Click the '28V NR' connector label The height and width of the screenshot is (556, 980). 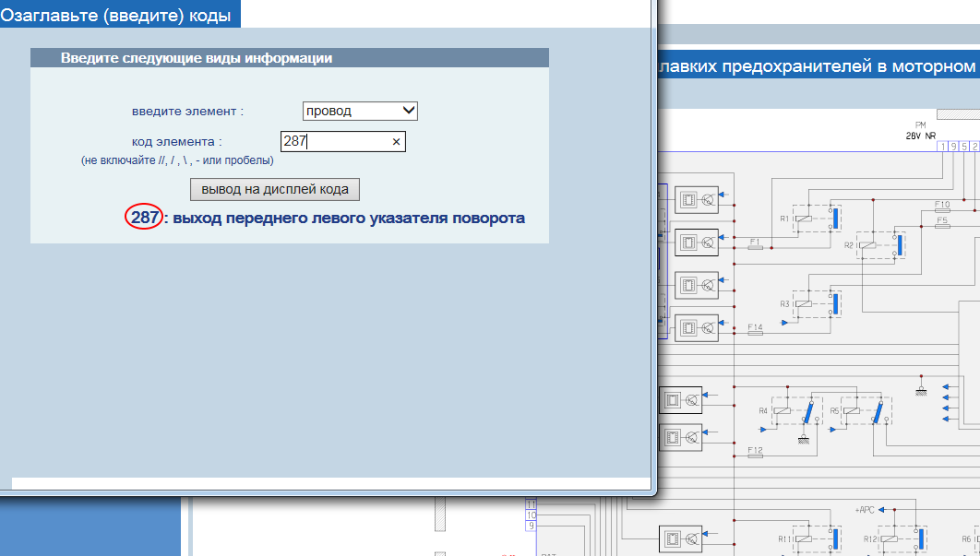coord(921,136)
